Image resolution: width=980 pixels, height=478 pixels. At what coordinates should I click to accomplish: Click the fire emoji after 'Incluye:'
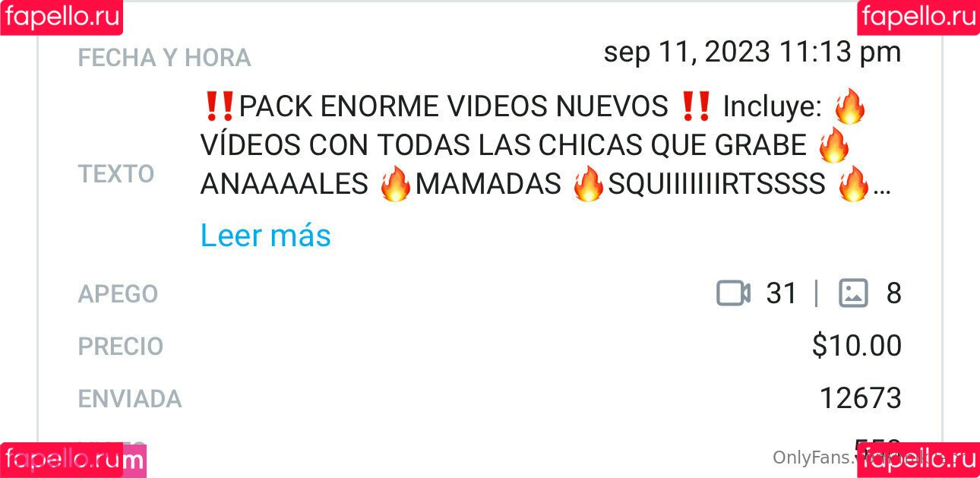click(x=849, y=107)
